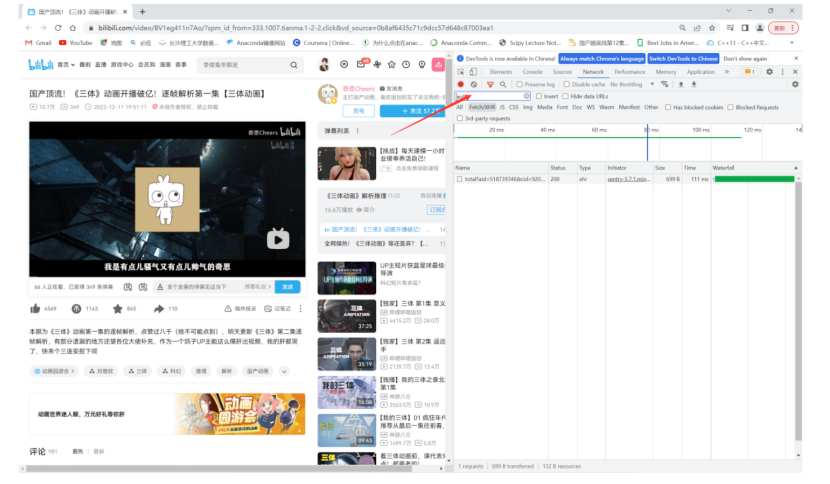The image size is (830, 484).
Task: Bookmark this page with the star
Action: (x=712, y=28)
